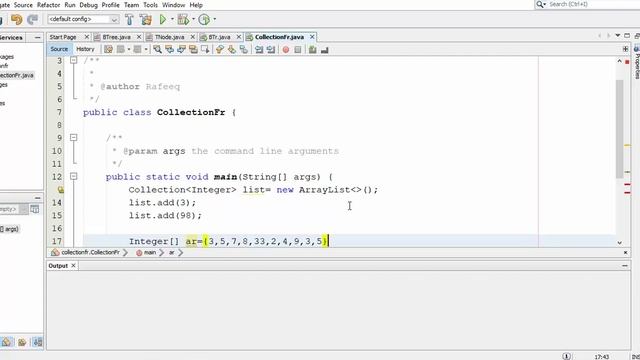Screen dimensions: 640x360
Task: Click the lightbulb hint icon on line 13
Action: coord(60,189)
